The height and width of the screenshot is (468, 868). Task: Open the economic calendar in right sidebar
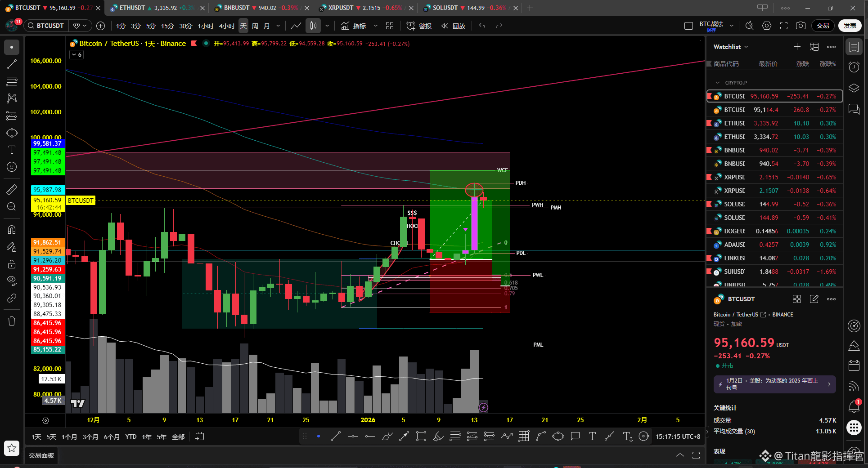click(x=854, y=365)
